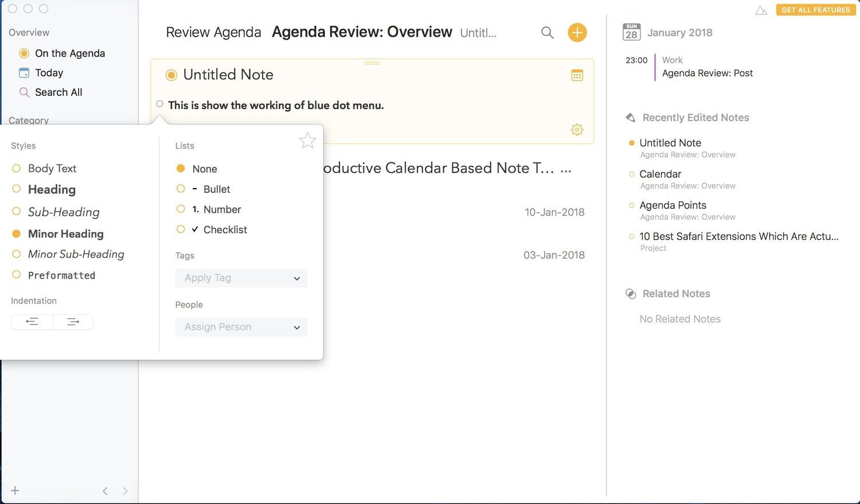
Task: Open the Agenda Points recently edited note
Action: 673,205
